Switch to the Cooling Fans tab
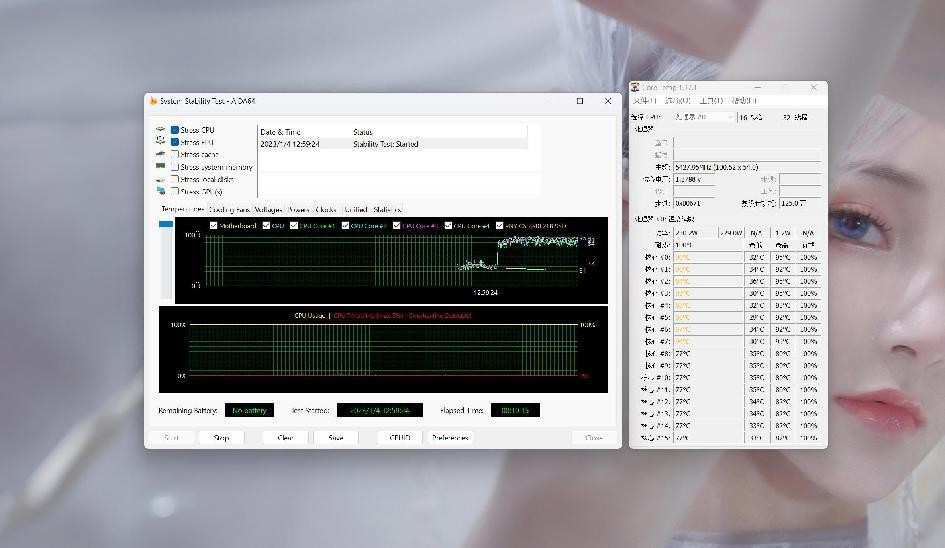 click(x=229, y=210)
